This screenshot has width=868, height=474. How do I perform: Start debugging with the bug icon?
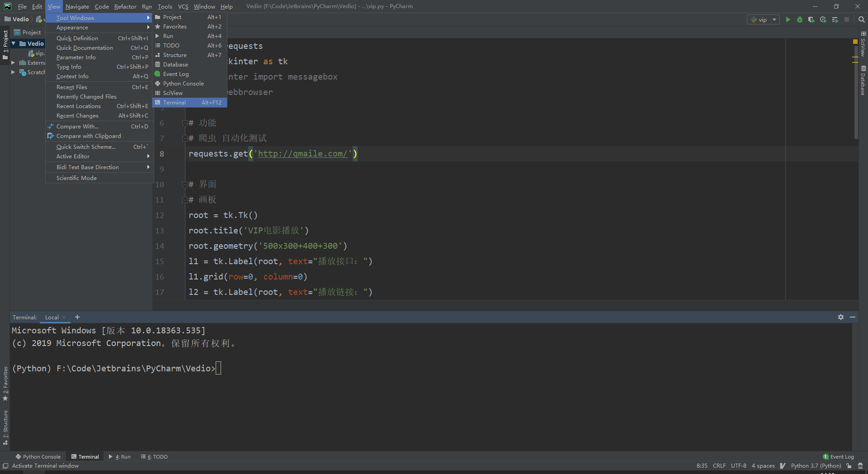coord(799,19)
